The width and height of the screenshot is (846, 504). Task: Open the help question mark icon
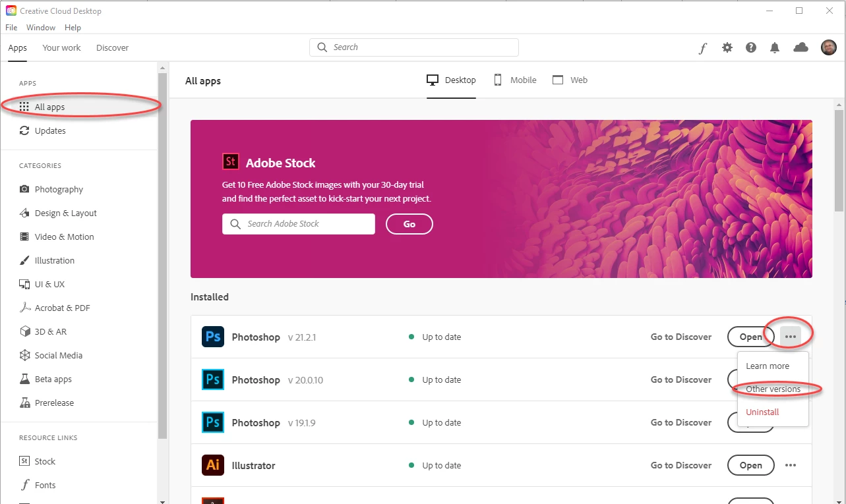[751, 47]
